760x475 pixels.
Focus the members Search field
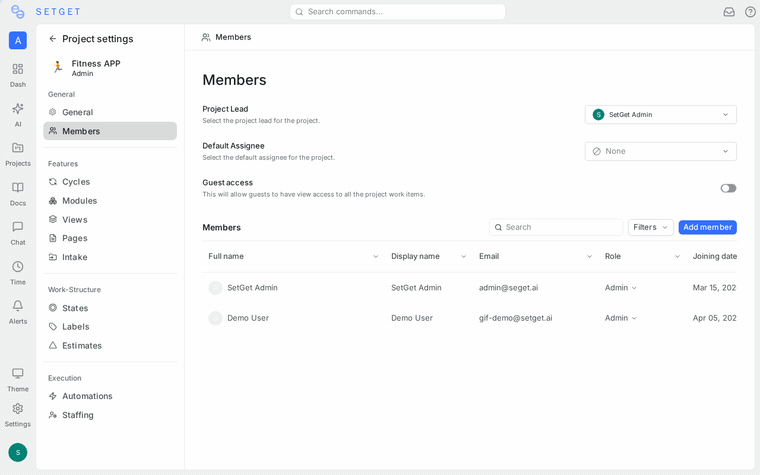click(556, 227)
